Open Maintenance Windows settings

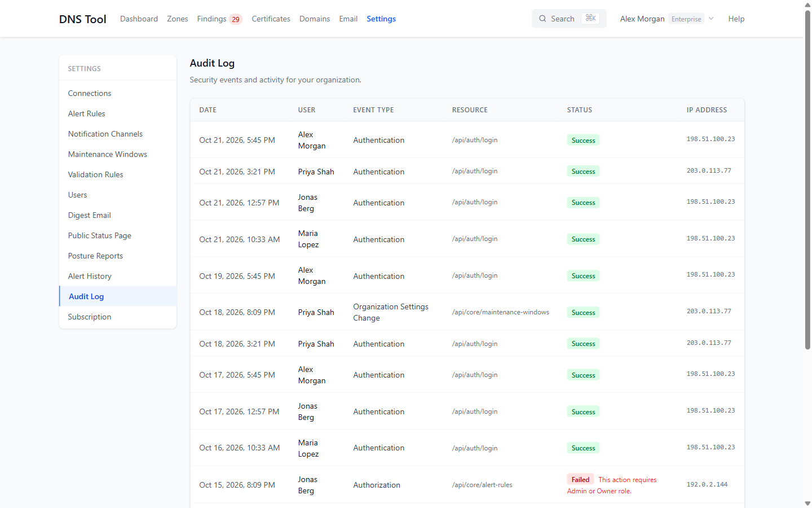click(118, 154)
